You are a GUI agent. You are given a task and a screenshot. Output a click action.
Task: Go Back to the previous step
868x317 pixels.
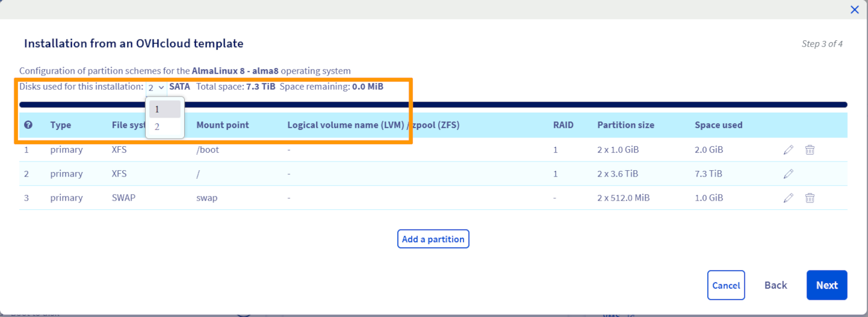pyautogui.click(x=775, y=285)
